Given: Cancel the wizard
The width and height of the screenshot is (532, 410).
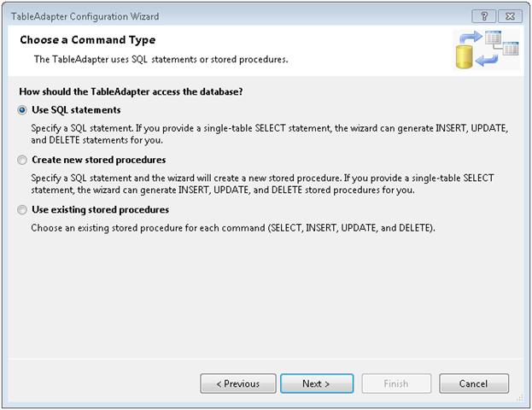Looking at the screenshot, I should tap(473, 384).
